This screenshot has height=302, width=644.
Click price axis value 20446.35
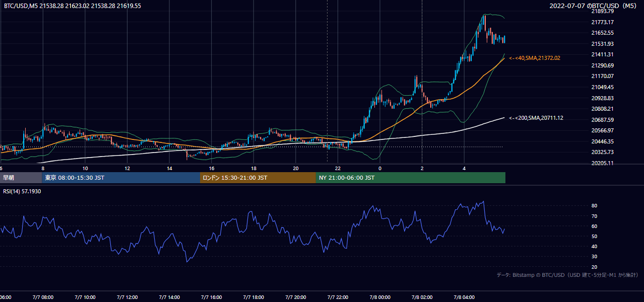pos(602,141)
